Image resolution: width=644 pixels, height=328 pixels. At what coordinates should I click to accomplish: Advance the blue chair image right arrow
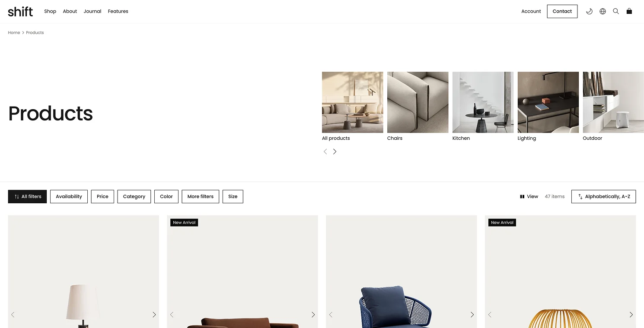pos(472,315)
